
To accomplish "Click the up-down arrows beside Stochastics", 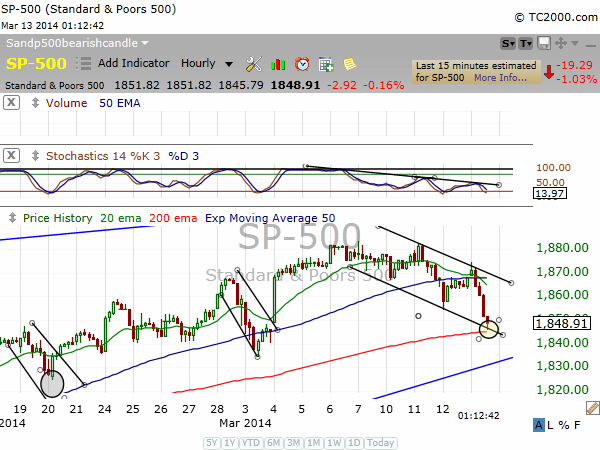I will click(35, 156).
